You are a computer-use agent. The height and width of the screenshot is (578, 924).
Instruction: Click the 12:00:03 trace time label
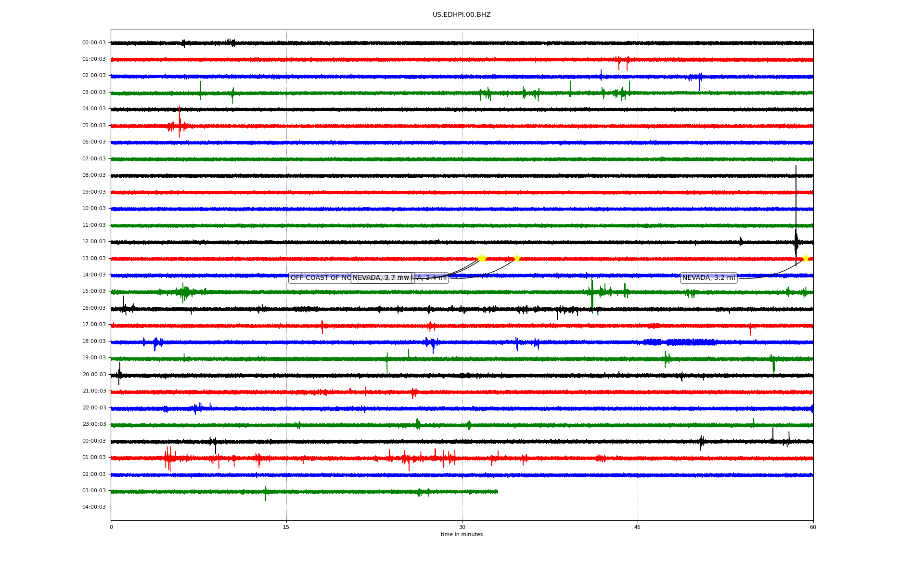(x=94, y=242)
